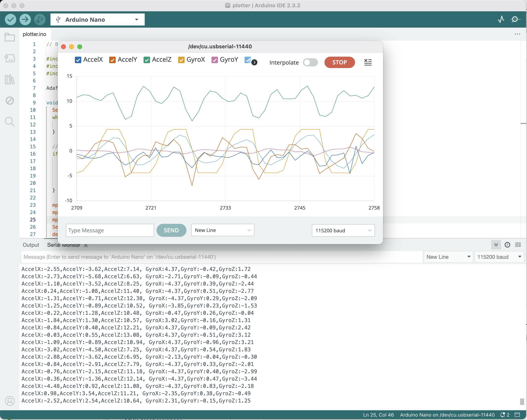Open the Debug sidebar icon

[x=10, y=101]
